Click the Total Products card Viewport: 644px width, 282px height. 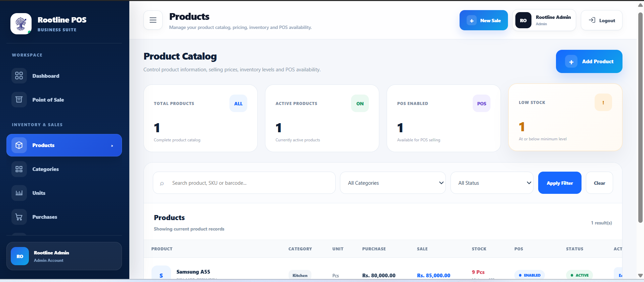click(x=201, y=118)
